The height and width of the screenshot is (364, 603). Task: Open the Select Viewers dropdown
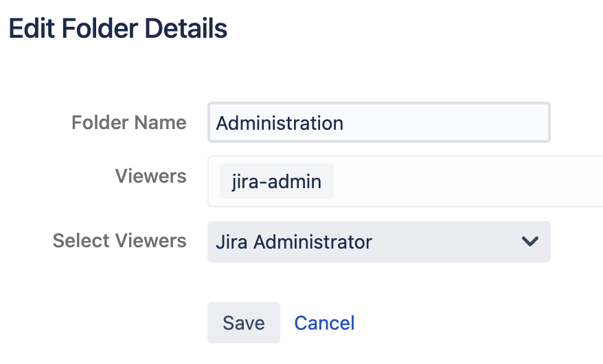378,242
